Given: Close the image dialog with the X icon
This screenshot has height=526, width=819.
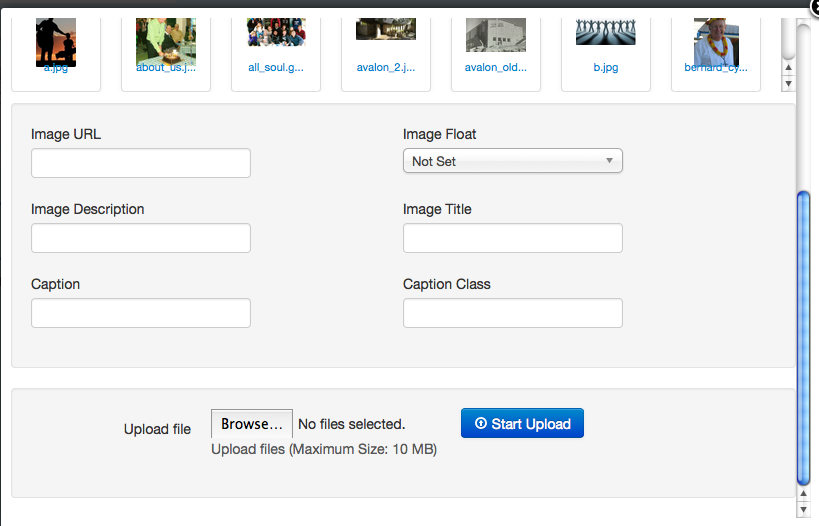Looking at the screenshot, I should click(x=813, y=5).
